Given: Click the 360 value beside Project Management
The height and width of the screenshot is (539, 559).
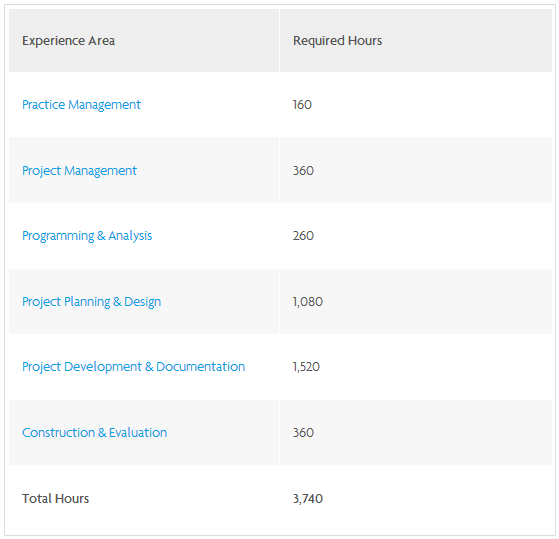Looking at the screenshot, I should click(x=303, y=171).
